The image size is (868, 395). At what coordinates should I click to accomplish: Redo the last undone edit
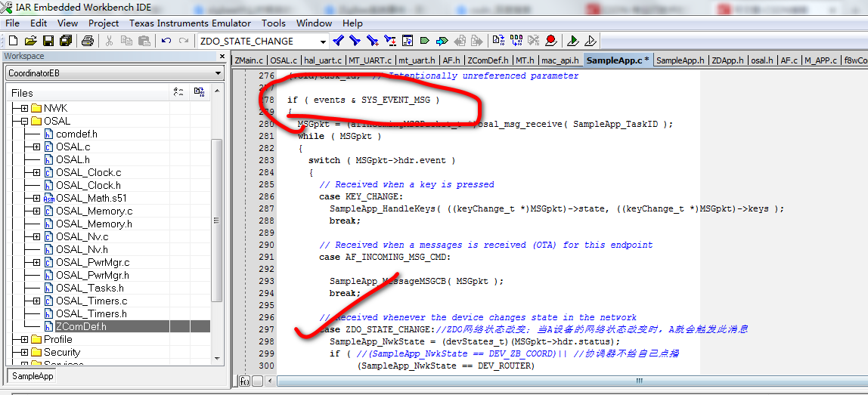click(x=183, y=41)
